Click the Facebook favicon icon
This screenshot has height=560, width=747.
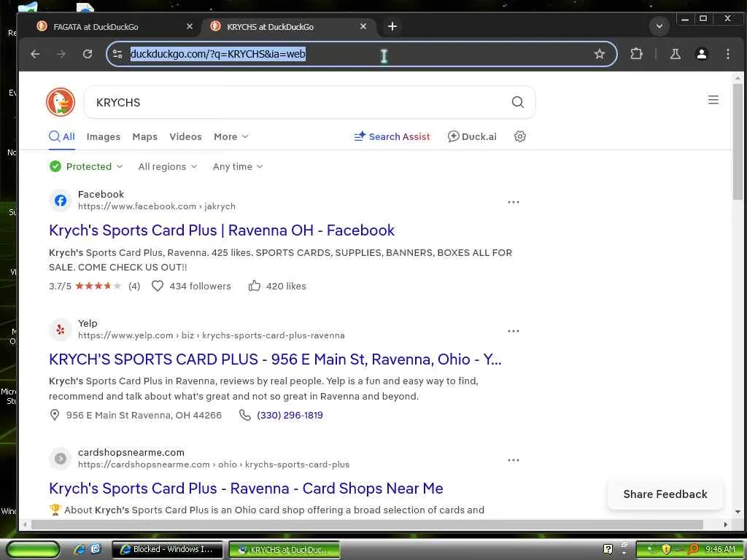pyautogui.click(x=60, y=201)
